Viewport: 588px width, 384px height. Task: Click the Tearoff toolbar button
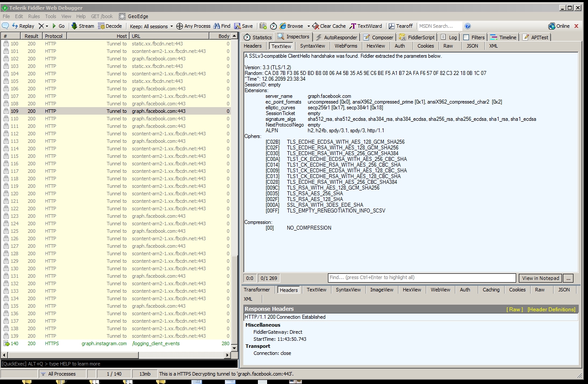(401, 26)
